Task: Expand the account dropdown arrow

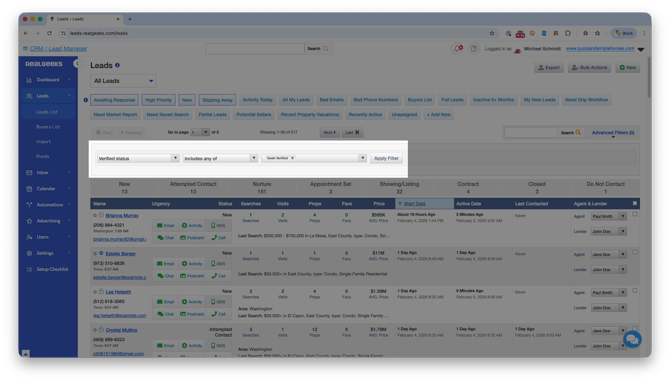Action: coord(641,50)
